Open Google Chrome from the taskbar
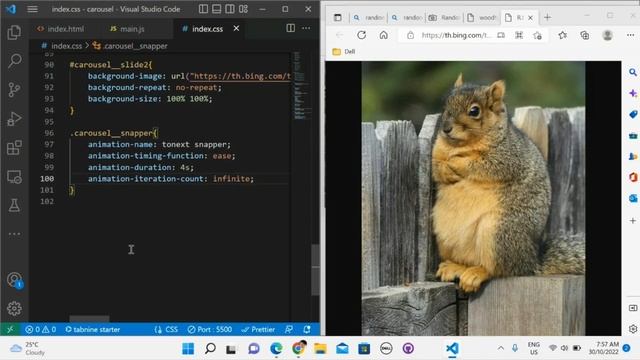The height and width of the screenshot is (360, 640). 298,348
